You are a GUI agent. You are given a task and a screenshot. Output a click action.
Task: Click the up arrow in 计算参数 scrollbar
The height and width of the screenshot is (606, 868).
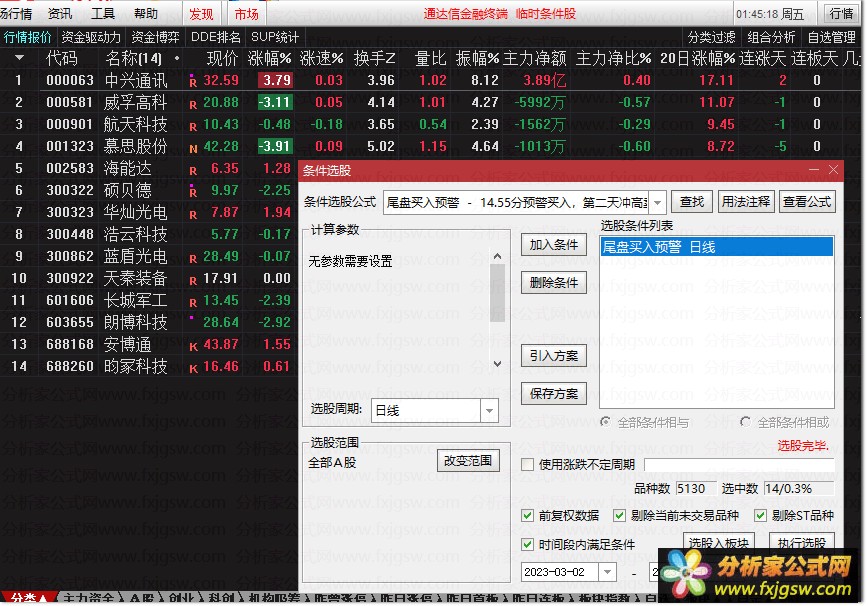(497, 256)
